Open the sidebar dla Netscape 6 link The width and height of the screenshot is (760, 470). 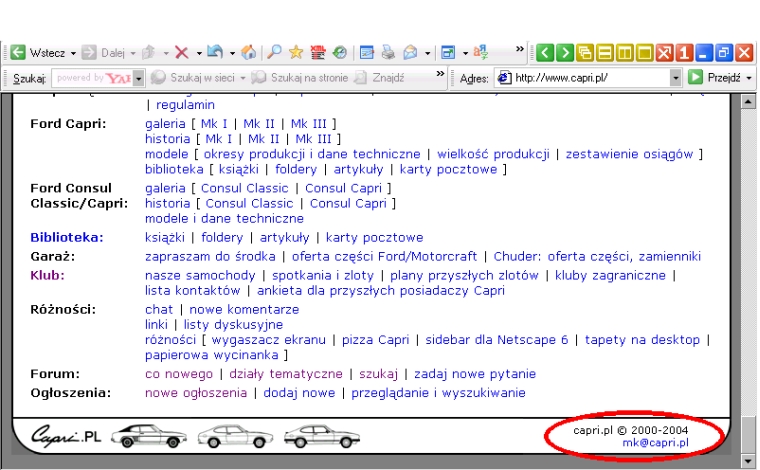pyautogui.click(x=497, y=340)
